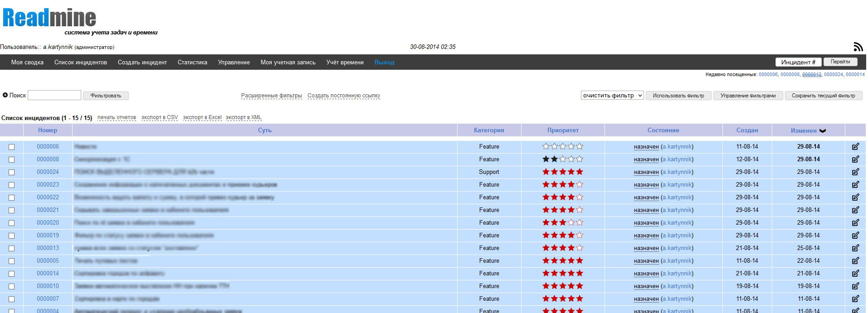This screenshot has width=868, height=313.
Task: Open Учёт времени menu item
Action: (x=345, y=63)
